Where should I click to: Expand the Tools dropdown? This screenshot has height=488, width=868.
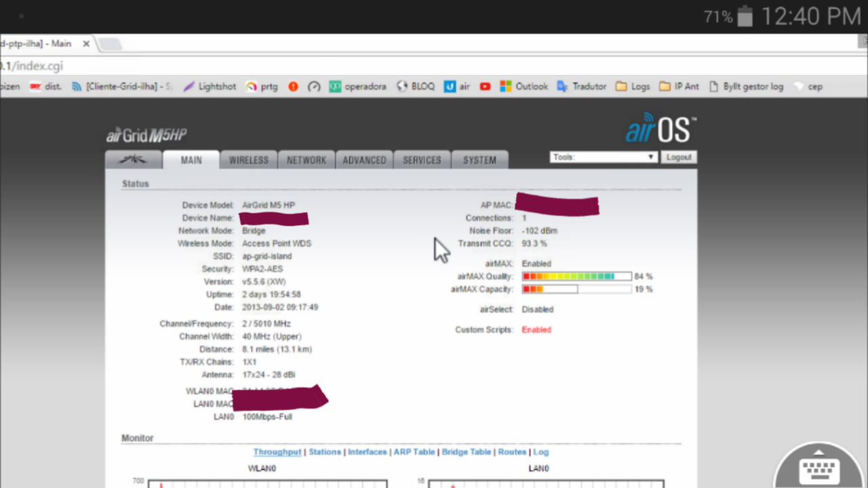point(604,157)
